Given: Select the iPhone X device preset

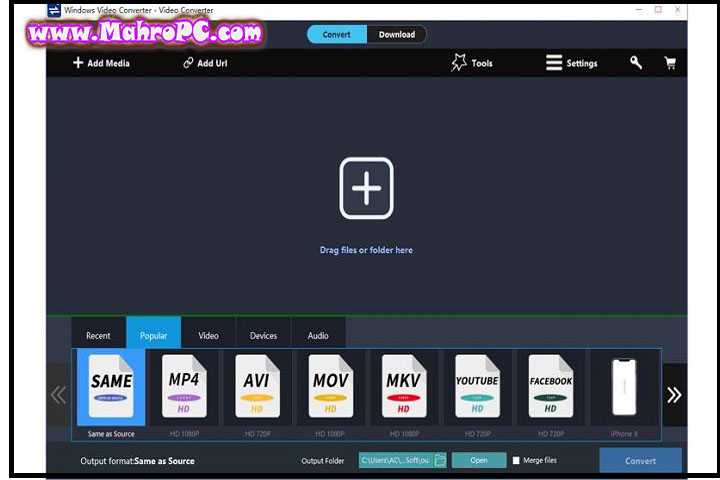Looking at the screenshot, I should pyautogui.click(x=624, y=395).
